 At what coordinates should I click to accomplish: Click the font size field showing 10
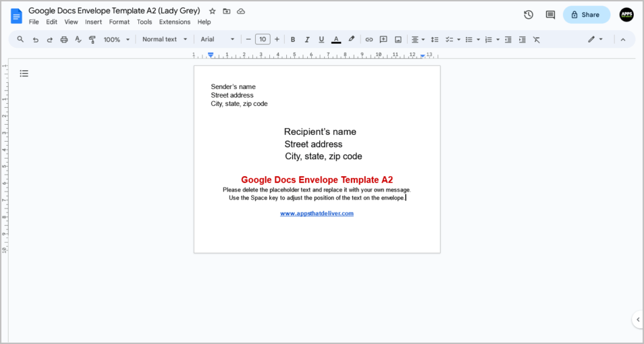click(x=263, y=39)
